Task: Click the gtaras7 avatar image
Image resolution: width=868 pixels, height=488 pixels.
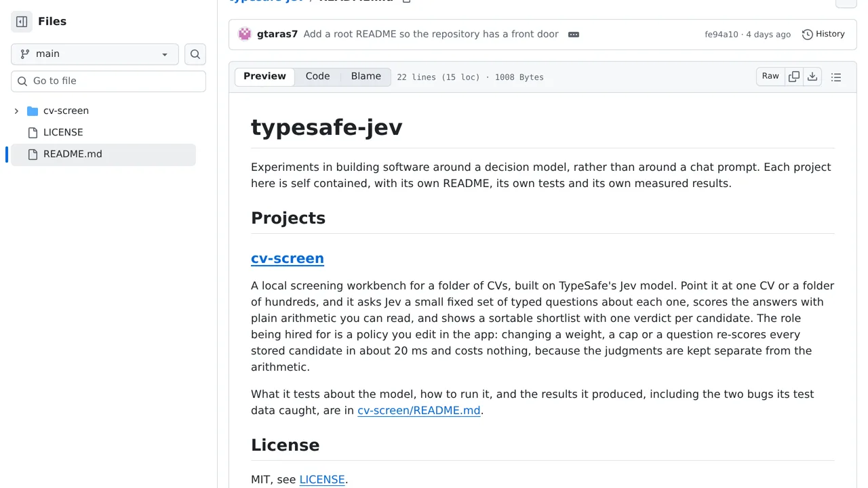Action: coord(245,35)
